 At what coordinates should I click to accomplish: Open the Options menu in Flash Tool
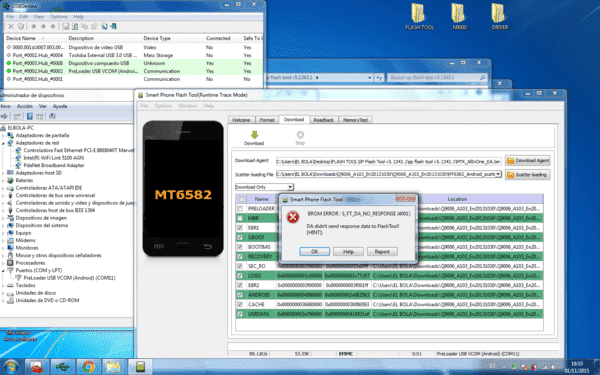[163, 106]
